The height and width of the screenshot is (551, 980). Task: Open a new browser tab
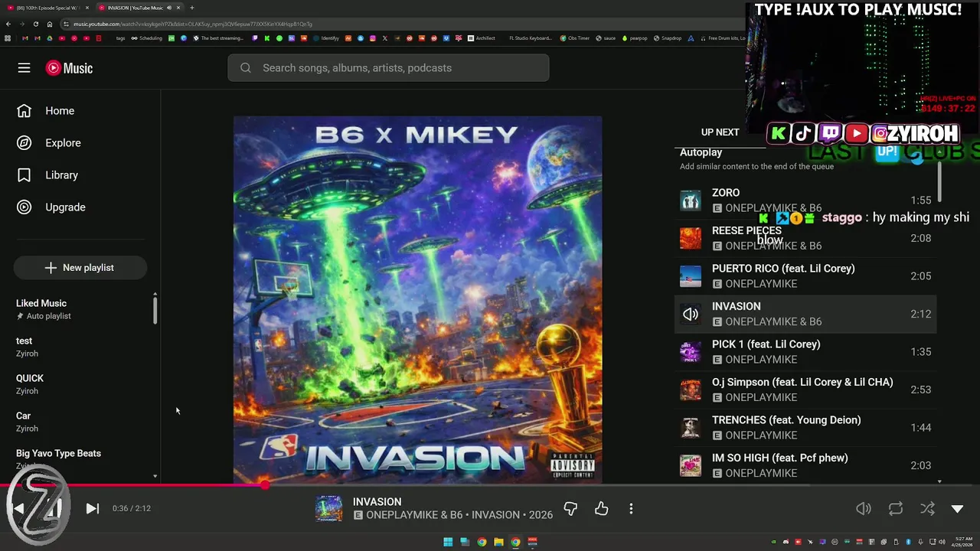click(191, 8)
